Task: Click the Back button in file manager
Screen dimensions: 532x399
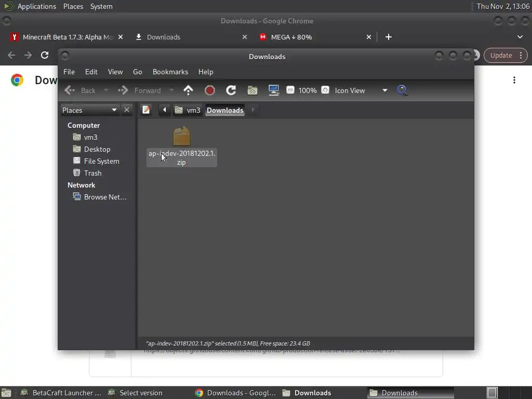Action: tap(80, 90)
